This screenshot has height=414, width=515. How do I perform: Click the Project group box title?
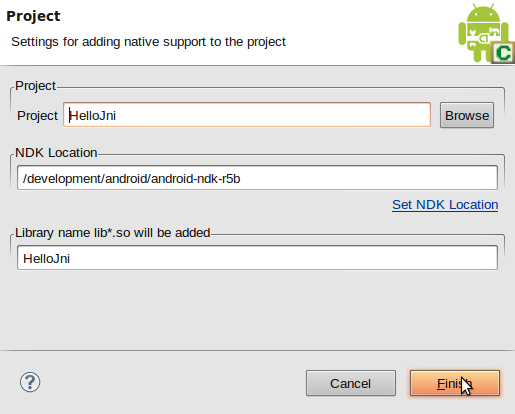pyautogui.click(x=35, y=86)
